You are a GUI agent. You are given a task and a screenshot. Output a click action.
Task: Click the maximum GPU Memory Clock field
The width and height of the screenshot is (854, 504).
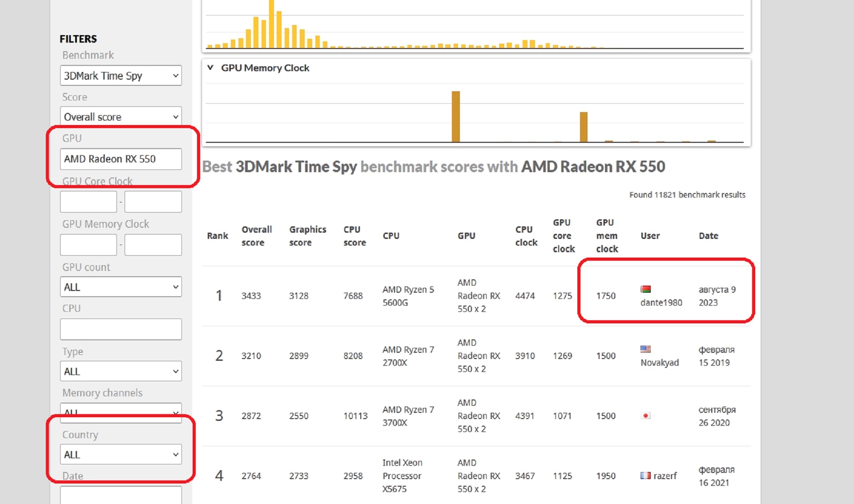tap(153, 245)
